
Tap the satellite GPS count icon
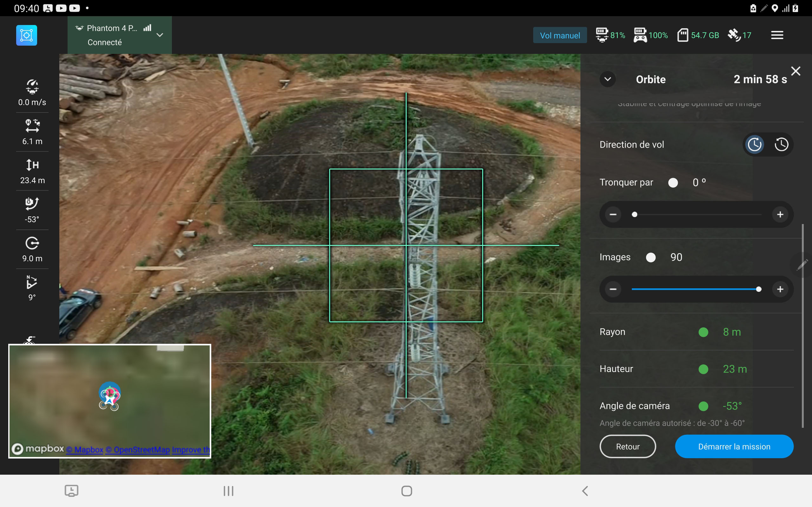click(734, 35)
